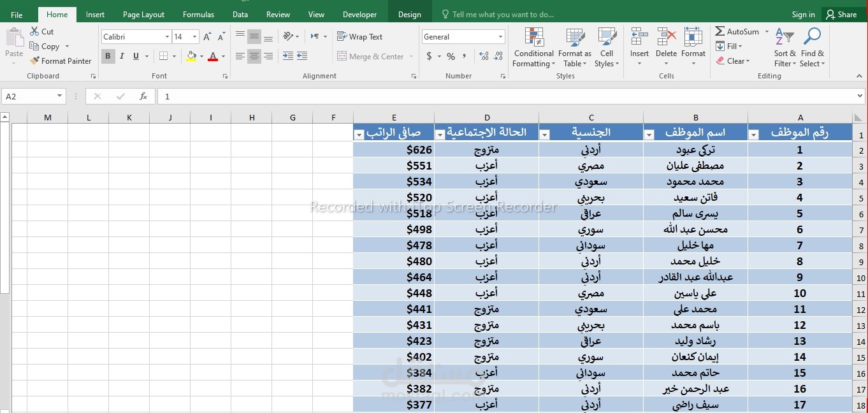Open Sort & Filter

pos(785,48)
